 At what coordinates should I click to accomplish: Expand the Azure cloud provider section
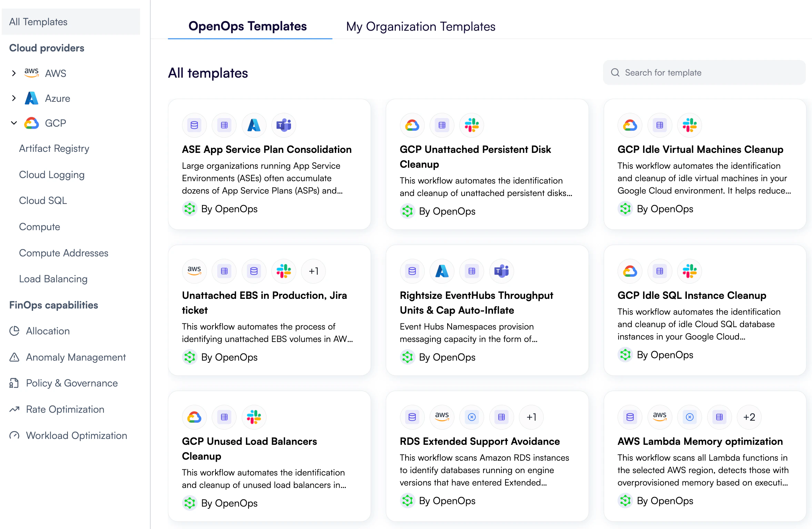[x=14, y=98]
